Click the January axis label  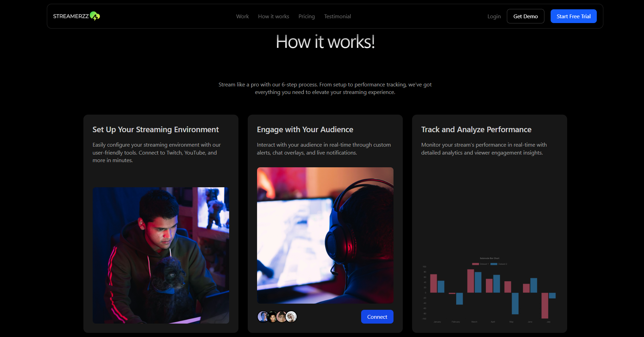coord(437,322)
